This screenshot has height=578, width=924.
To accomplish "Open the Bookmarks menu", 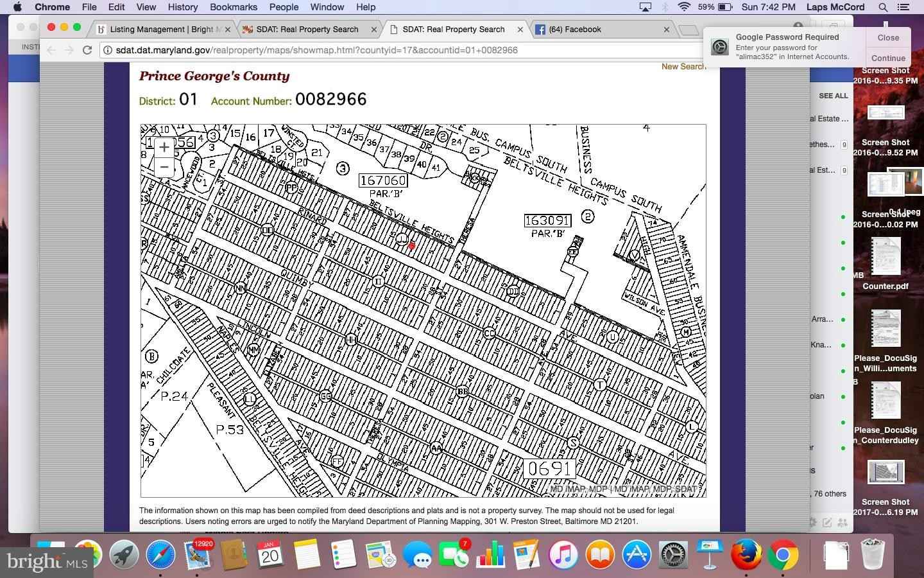I will coord(234,7).
